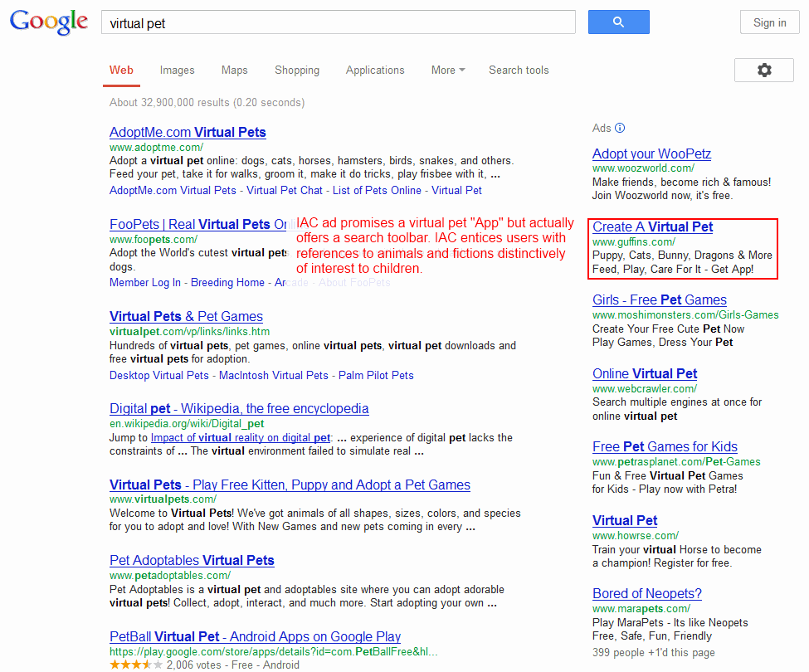Click the 'AdoptMe.com Virtual Pets' sitelink
Screen dimensions: 809x672
click(173, 190)
